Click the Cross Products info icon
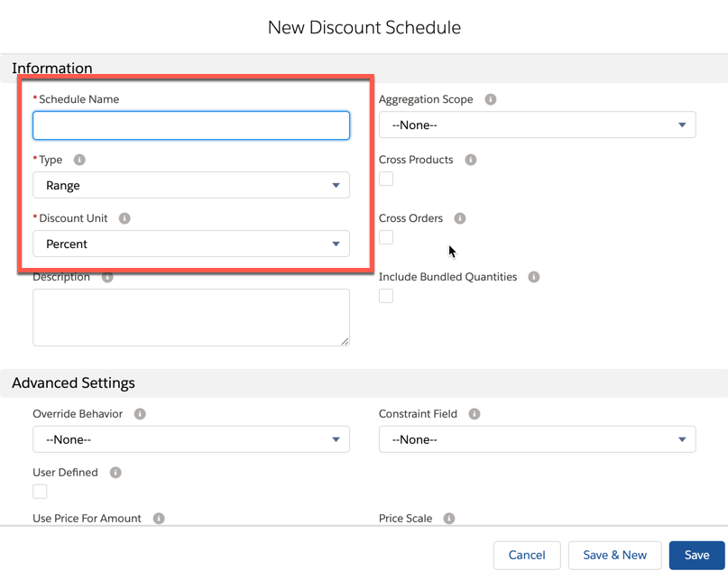The width and height of the screenshot is (728, 580). click(469, 160)
